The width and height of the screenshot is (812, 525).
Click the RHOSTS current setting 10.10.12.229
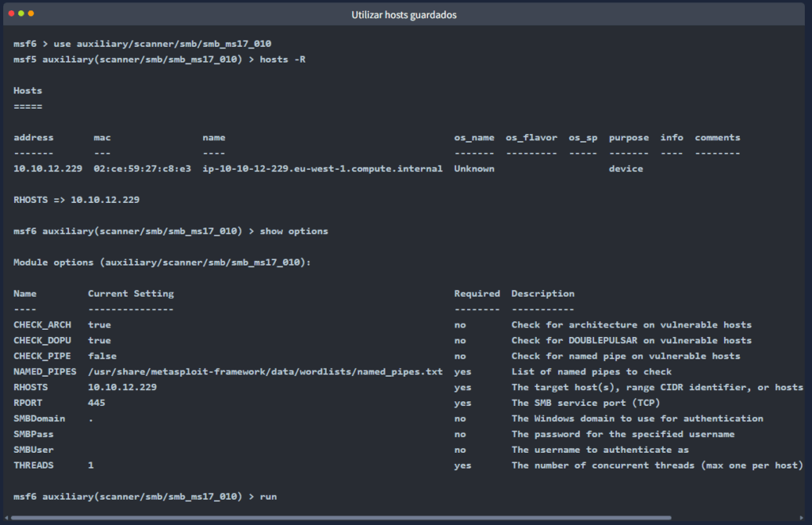(x=122, y=387)
